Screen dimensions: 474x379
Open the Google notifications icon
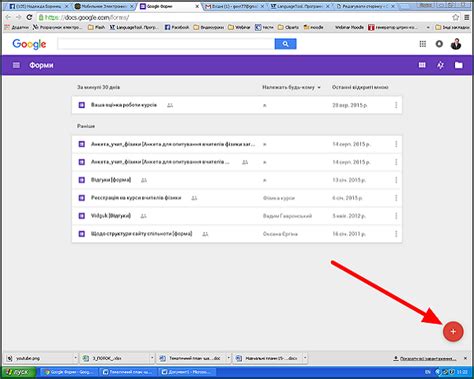click(x=439, y=44)
